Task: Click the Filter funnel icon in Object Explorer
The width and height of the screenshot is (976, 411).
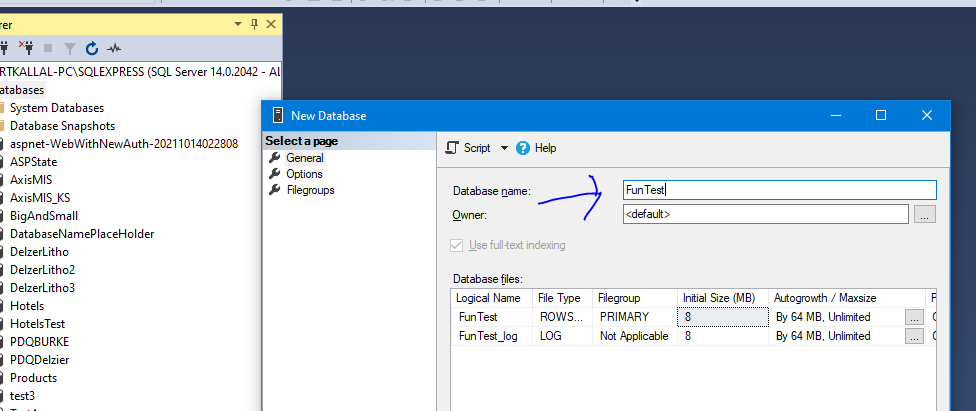Action: 70,47
